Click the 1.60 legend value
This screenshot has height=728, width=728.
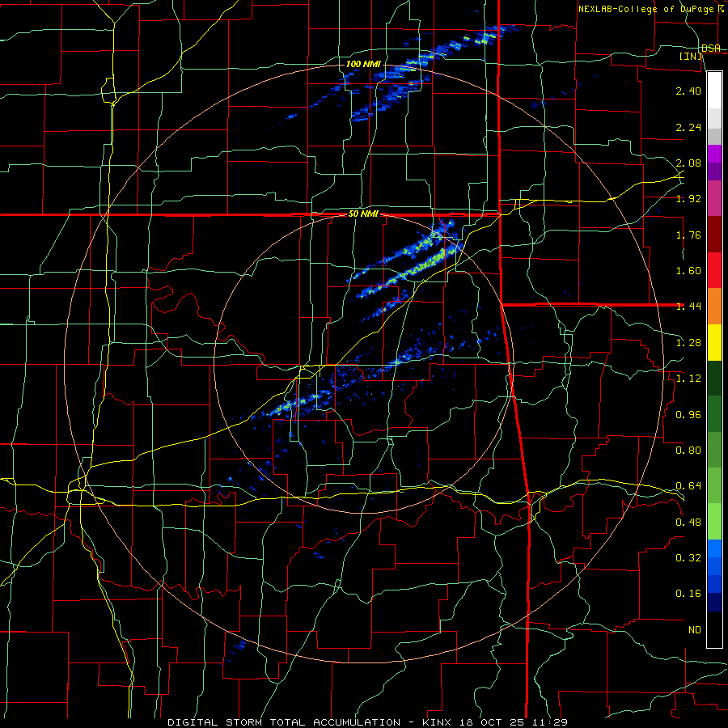688,271
